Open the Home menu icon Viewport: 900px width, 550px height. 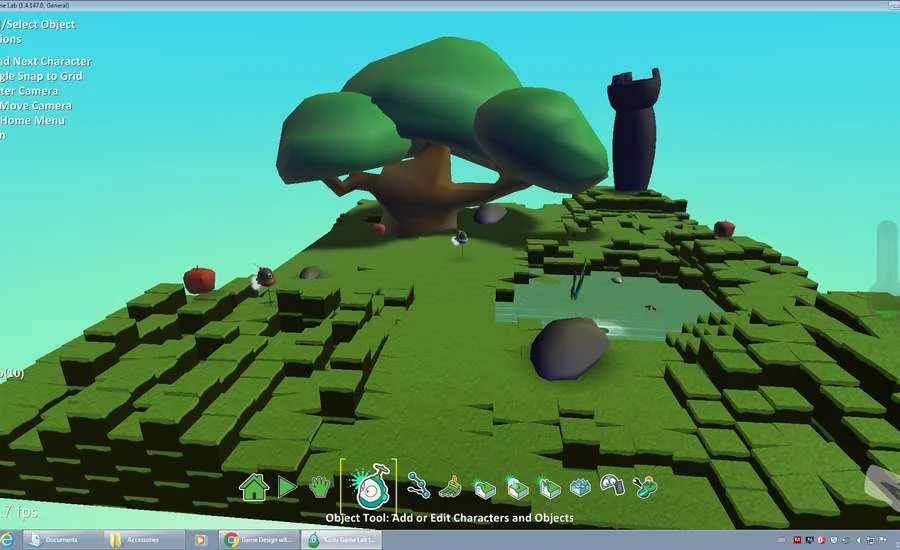[x=254, y=487]
